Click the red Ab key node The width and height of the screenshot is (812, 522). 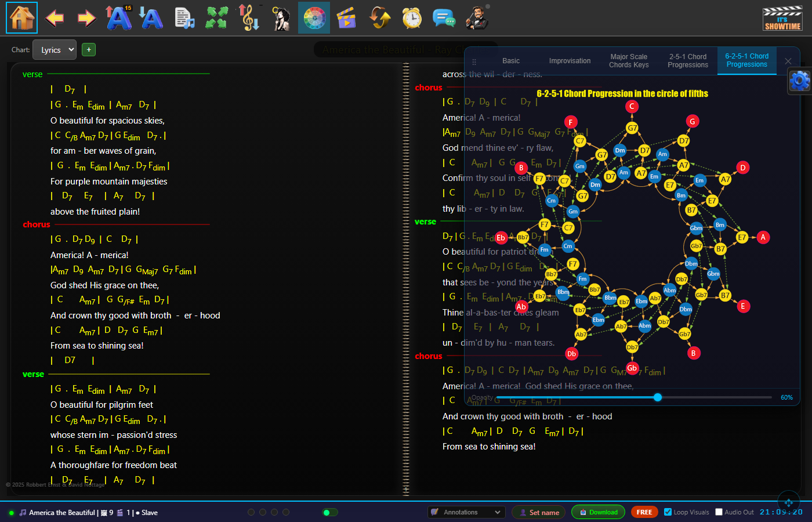[521, 306]
